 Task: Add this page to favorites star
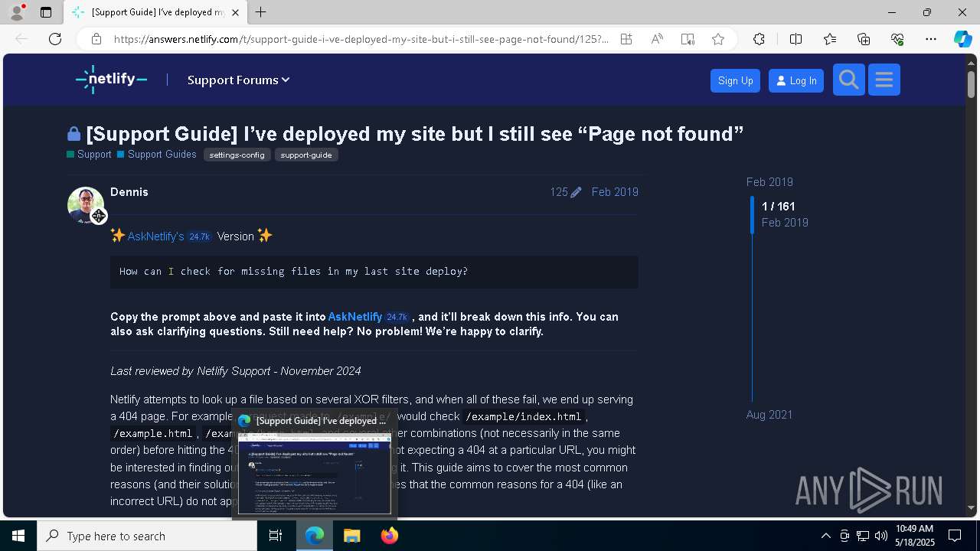(x=718, y=39)
